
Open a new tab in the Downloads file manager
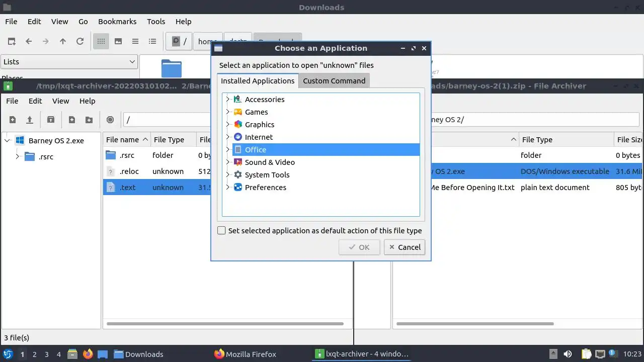[x=12, y=41]
